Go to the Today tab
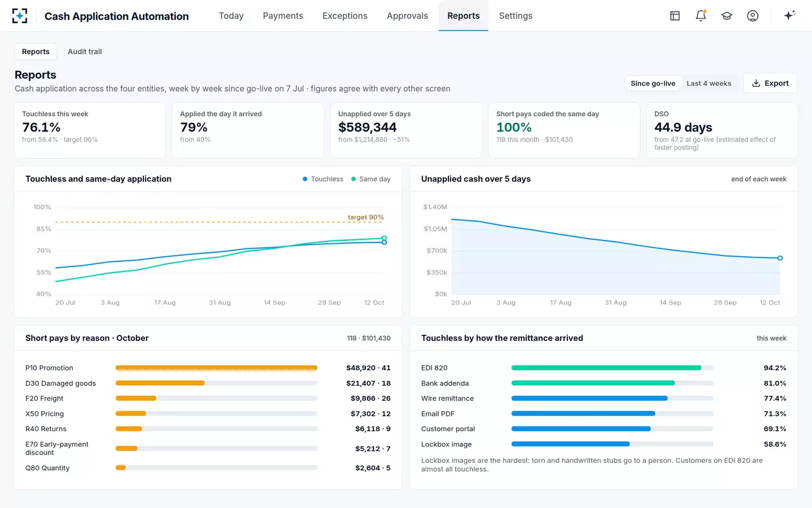812x508 pixels. (x=231, y=16)
